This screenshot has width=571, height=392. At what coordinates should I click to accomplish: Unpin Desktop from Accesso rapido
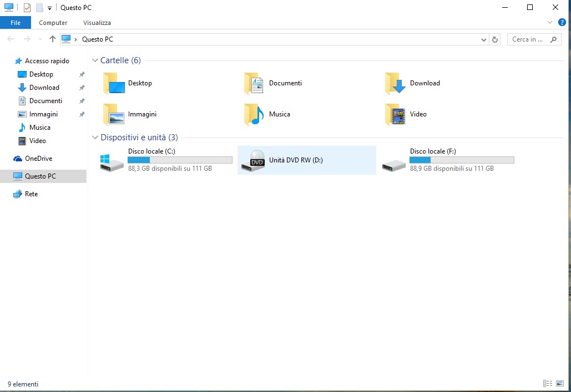pyautogui.click(x=82, y=74)
